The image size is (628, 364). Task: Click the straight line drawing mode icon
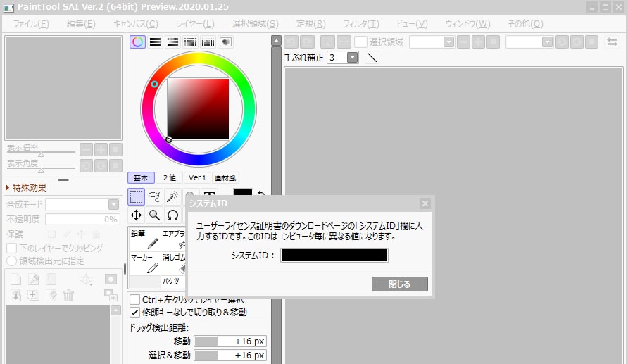pos(372,58)
